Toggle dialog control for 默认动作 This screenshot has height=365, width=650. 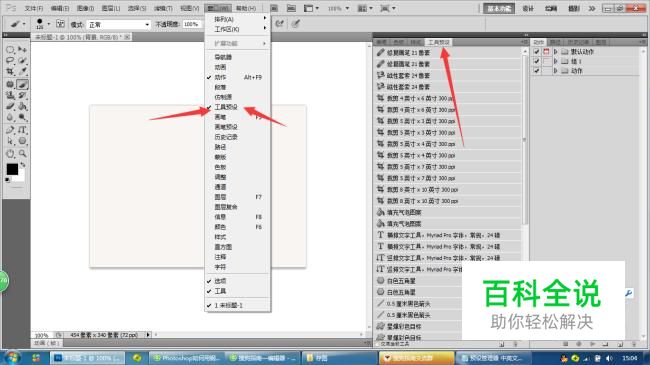pos(546,52)
